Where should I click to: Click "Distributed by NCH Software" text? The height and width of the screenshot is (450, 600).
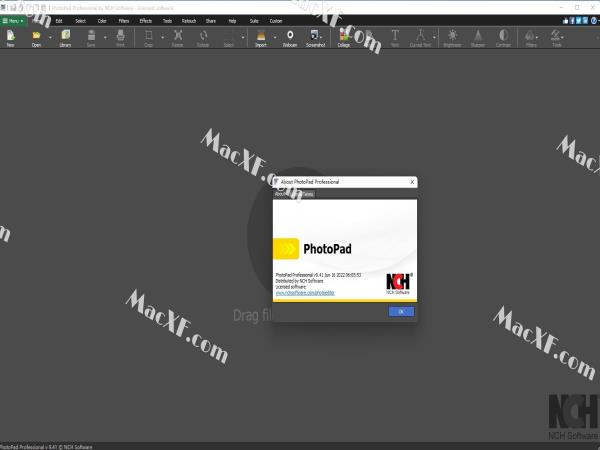pyautogui.click(x=299, y=281)
